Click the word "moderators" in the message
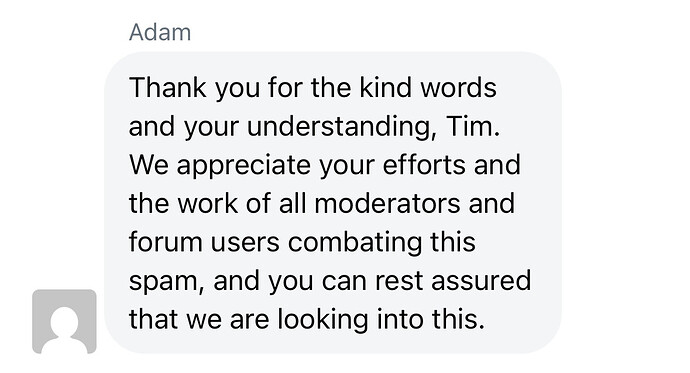Image resolution: width=690 pixels, height=373 pixels. [388, 204]
